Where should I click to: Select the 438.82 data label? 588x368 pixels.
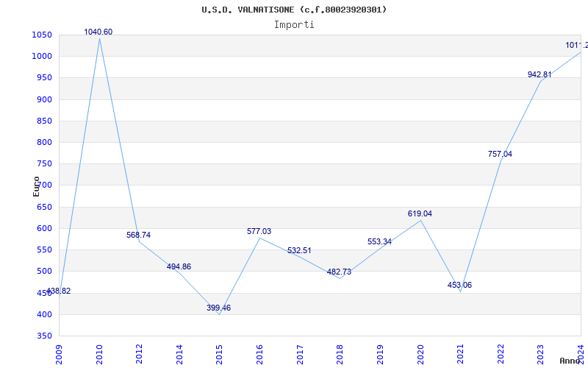coord(58,291)
